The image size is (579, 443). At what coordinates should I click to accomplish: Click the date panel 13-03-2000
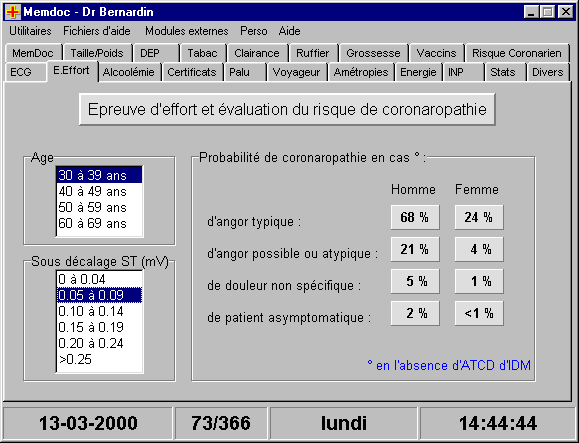pyautogui.click(x=88, y=423)
